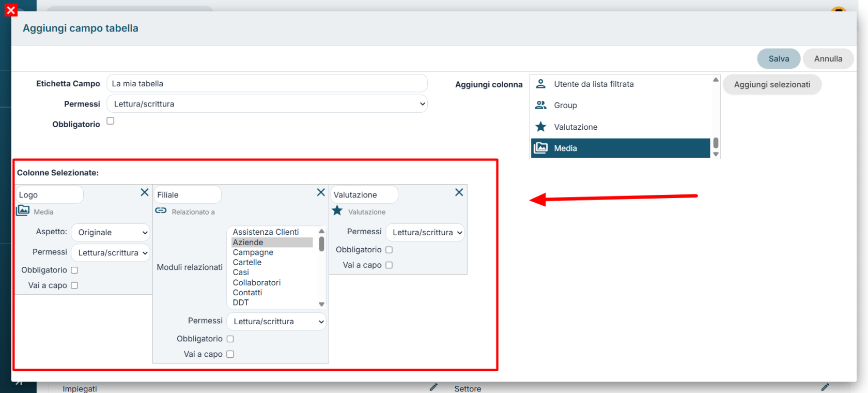Click the Media icon under Logo
This screenshot has width=868, height=393.
click(x=23, y=210)
